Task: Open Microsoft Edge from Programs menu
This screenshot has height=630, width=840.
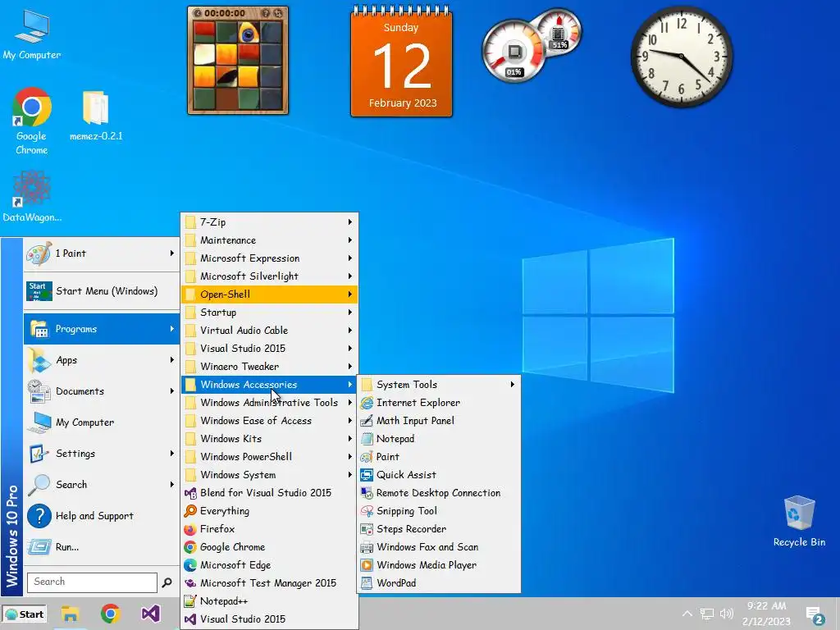Action: click(x=269, y=564)
